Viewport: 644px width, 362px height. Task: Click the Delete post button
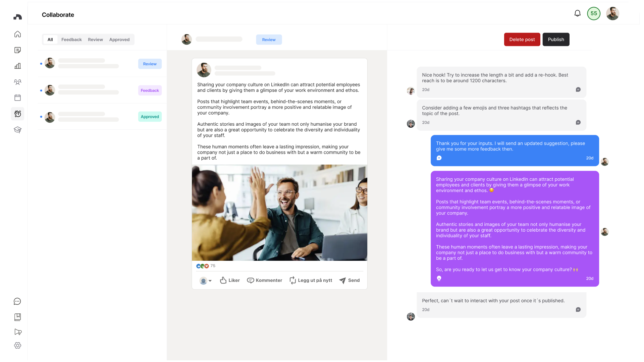click(x=522, y=39)
